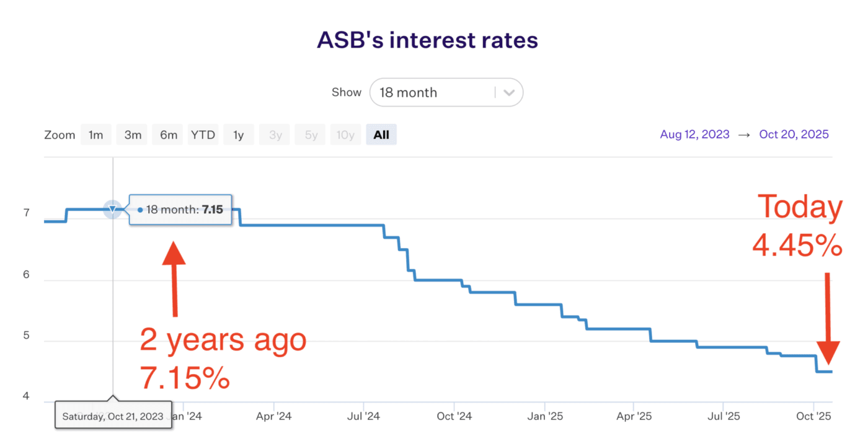
Task: Select the All zoom range
Action: pos(381,135)
